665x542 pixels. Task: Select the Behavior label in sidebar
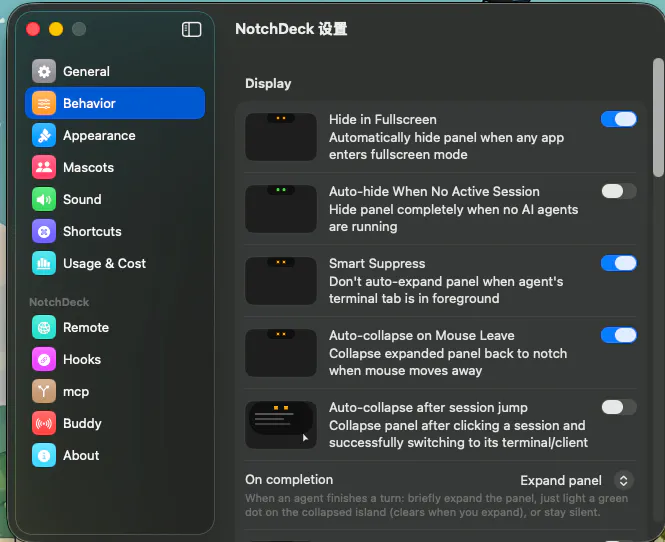click(x=89, y=103)
